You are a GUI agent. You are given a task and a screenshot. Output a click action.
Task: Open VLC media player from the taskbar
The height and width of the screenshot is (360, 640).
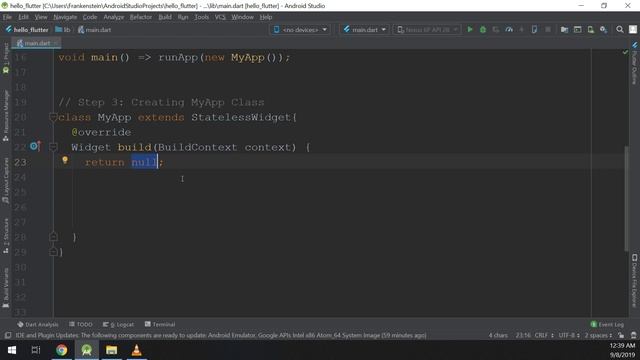click(x=136, y=350)
